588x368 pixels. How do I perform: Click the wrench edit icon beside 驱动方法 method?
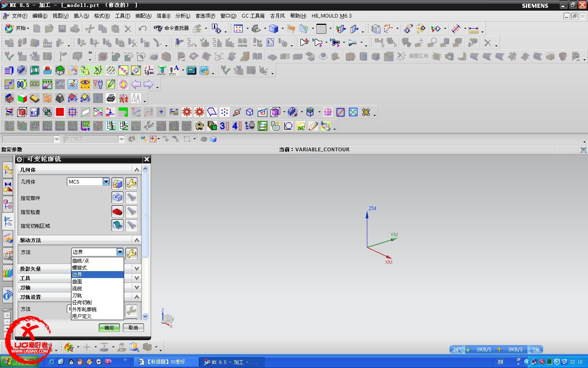point(131,254)
